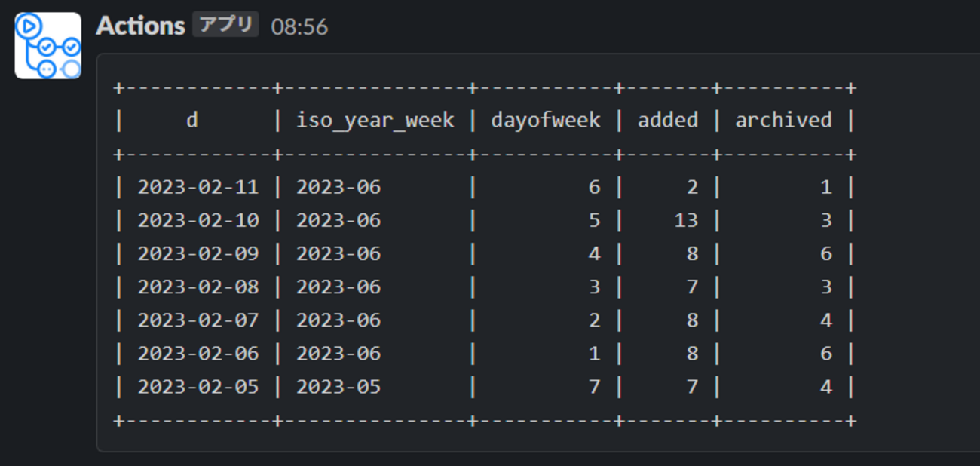Viewport: 980px width, 466px height.
Task: Click the date 2023-02-05 cell
Action: pos(198,387)
